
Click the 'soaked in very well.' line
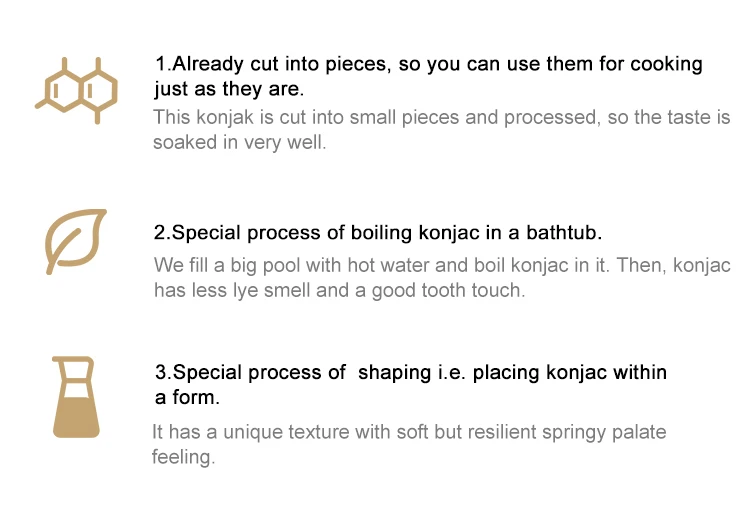click(x=240, y=142)
